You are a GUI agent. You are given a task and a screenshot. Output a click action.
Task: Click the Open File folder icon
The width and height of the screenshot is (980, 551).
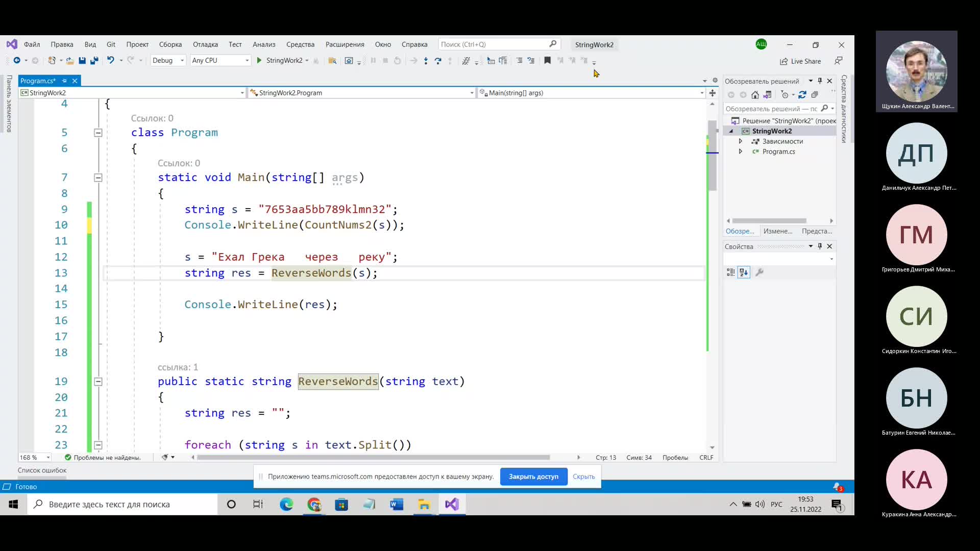click(x=70, y=60)
